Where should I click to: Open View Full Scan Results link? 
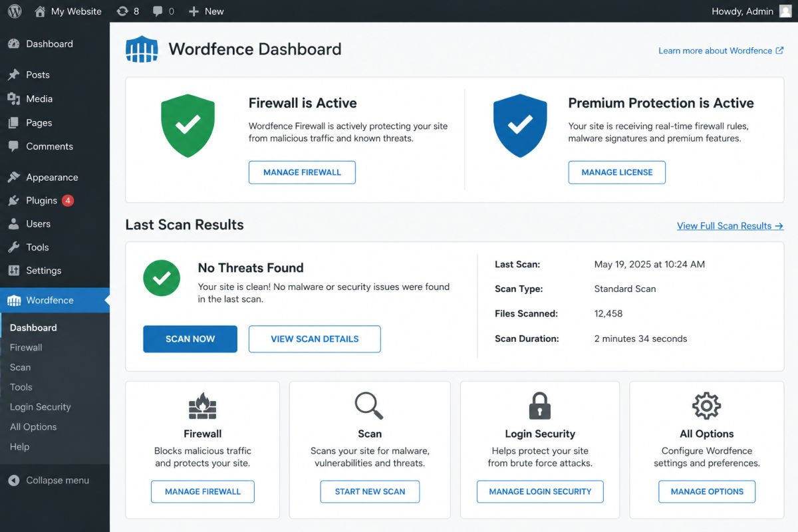(730, 226)
